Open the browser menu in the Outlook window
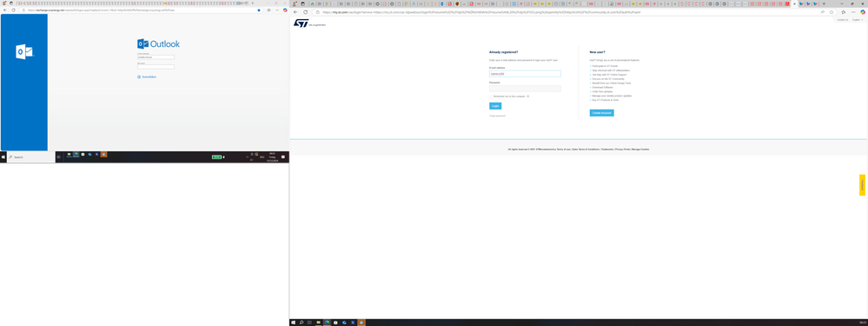This screenshot has width=868, height=326. coord(277,10)
